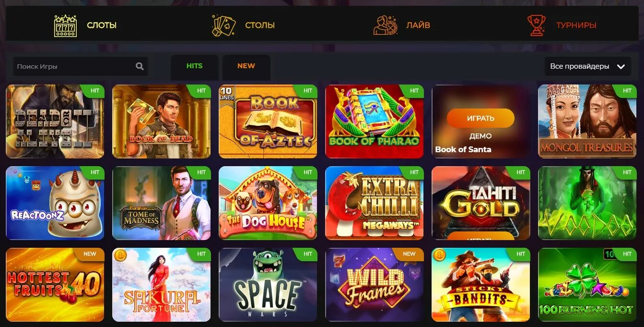Switch to the HITS tab
644x327 pixels.
(x=194, y=66)
